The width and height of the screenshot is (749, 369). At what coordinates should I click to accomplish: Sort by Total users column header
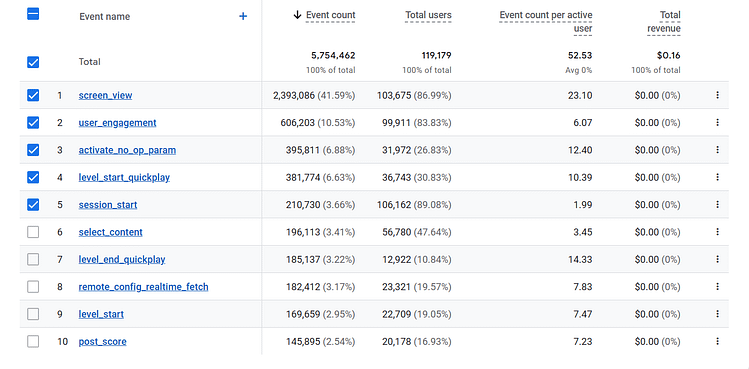click(x=428, y=15)
